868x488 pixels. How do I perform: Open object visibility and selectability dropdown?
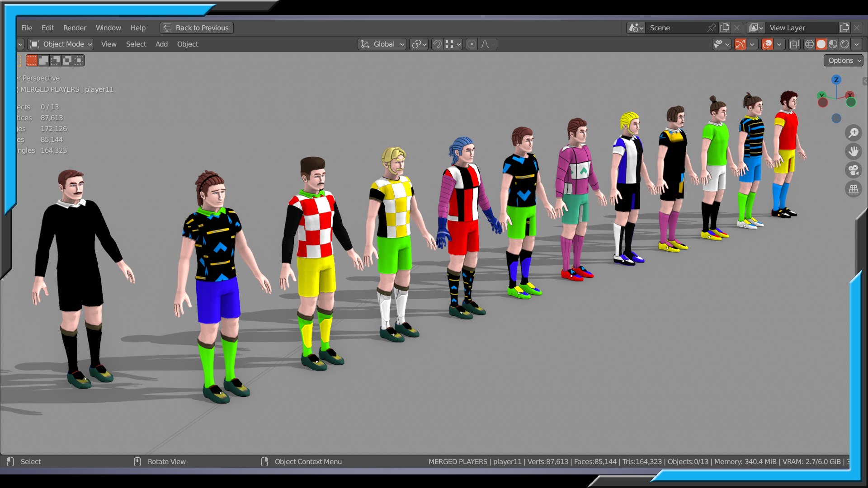722,44
